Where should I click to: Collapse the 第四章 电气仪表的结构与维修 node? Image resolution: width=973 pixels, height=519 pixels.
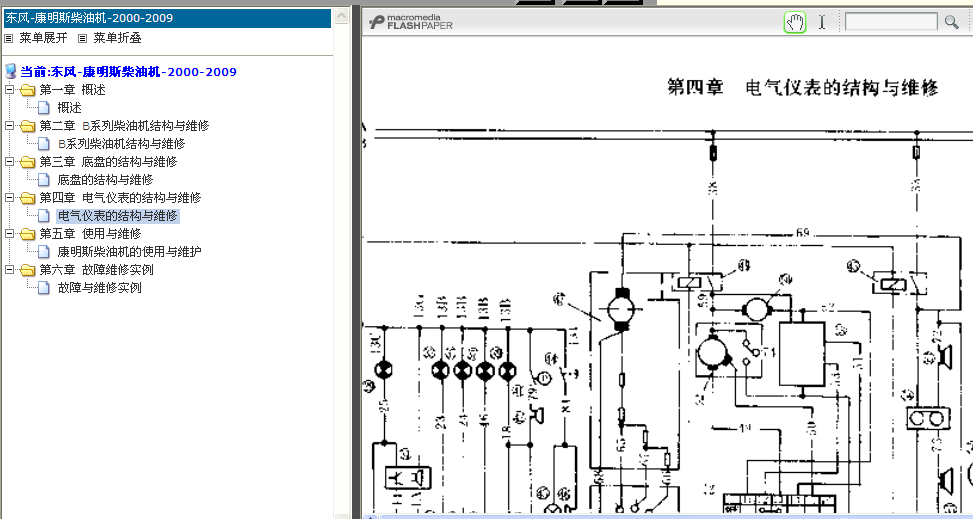(9, 198)
